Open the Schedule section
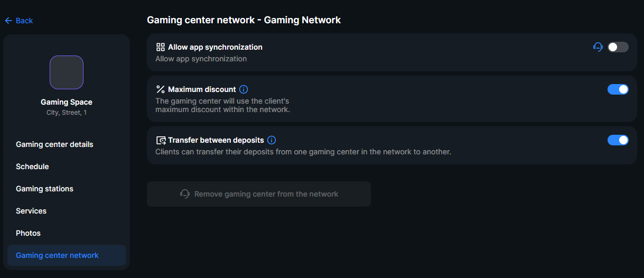The image size is (644, 278). click(x=67, y=166)
